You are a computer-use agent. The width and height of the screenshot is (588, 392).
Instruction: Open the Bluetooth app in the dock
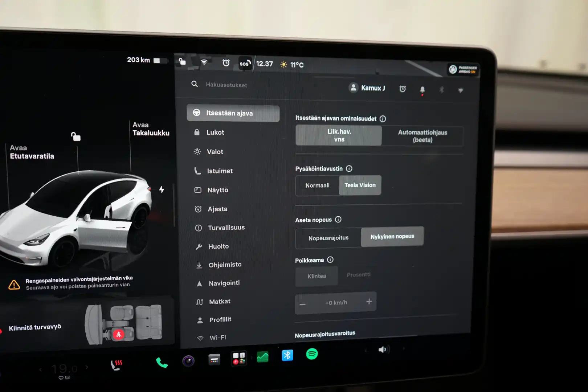(x=287, y=355)
